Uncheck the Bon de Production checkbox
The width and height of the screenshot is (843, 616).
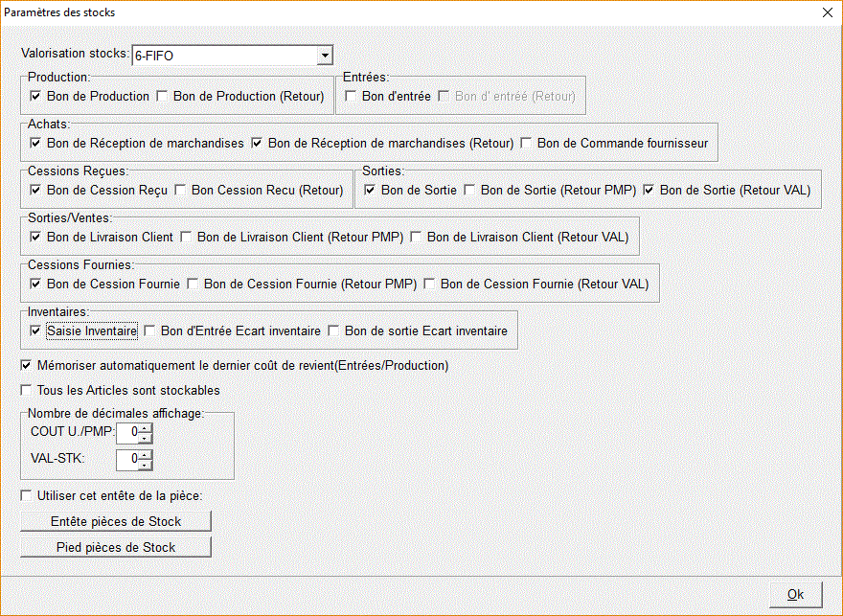[x=35, y=96]
